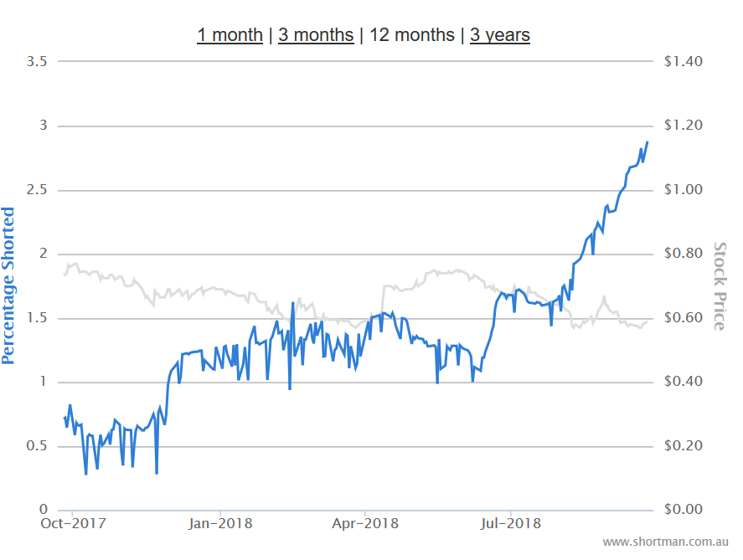
Task: Click the www.shortman.com.au credit text
Action: (665, 542)
